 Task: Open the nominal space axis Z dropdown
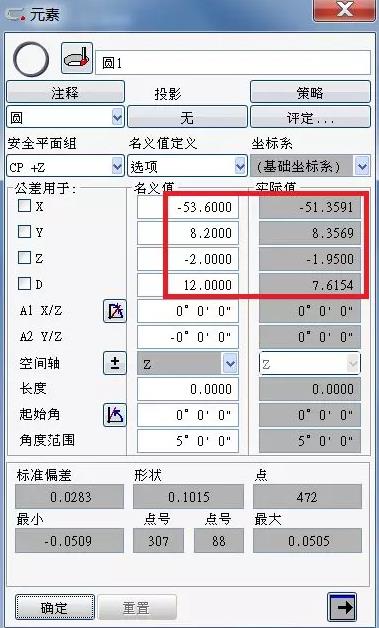pyautogui.click(x=230, y=364)
